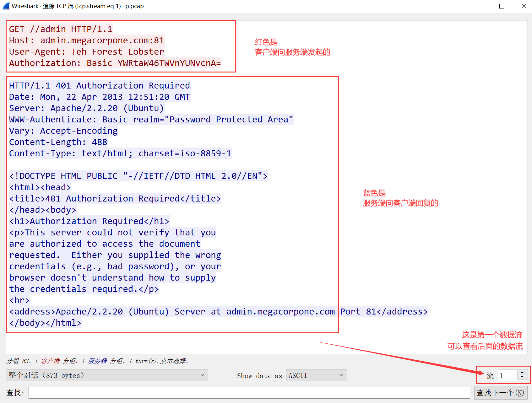The width and height of the screenshot is (532, 403).
Task: Focus the 查找 search text field
Action: click(249, 393)
